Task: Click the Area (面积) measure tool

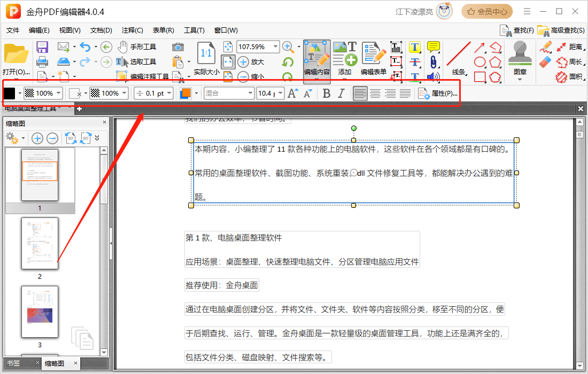Action: [570, 77]
